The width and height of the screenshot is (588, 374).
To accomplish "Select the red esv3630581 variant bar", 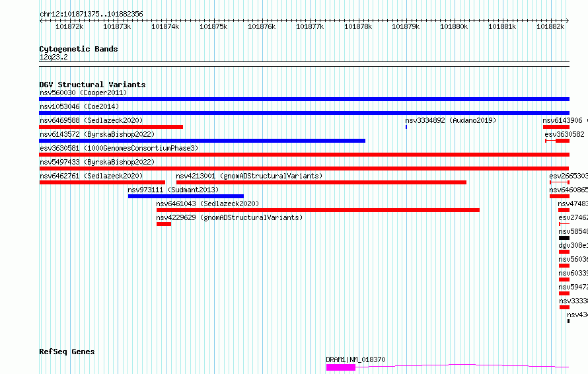I will pos(304,155).
